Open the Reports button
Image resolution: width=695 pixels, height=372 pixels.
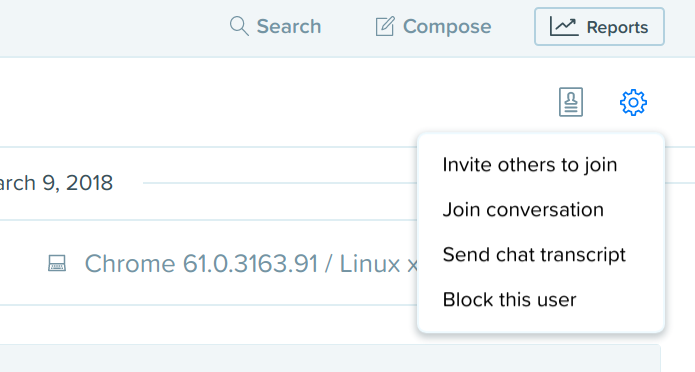599,27
